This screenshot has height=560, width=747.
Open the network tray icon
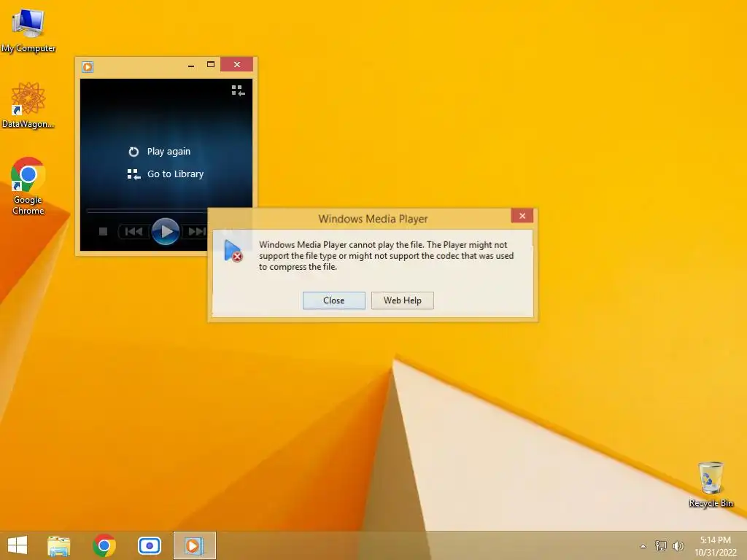661,545
